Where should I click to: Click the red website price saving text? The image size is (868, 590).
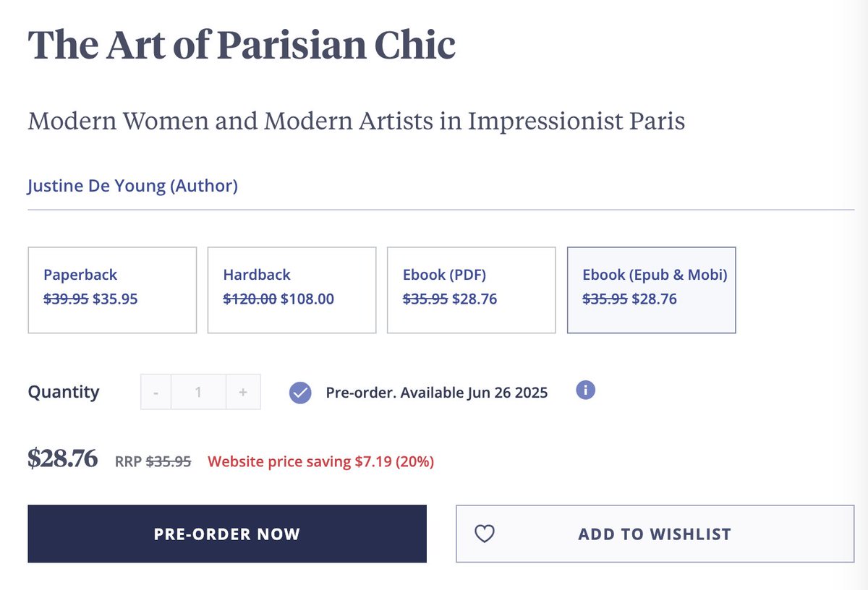click(320, 461)
